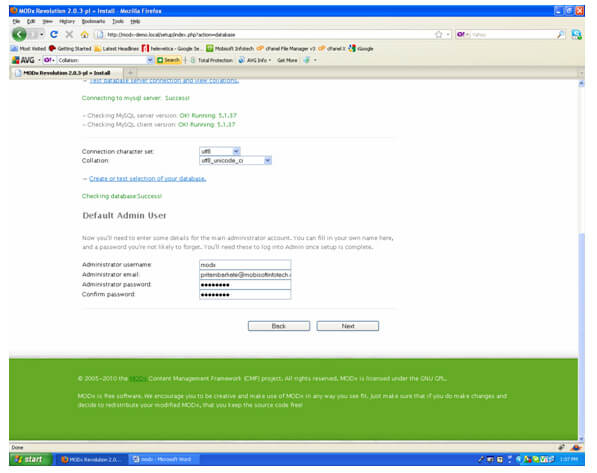Screen dimensions: 597x473
Task: Click the Back form button
Action: point(279,326)
